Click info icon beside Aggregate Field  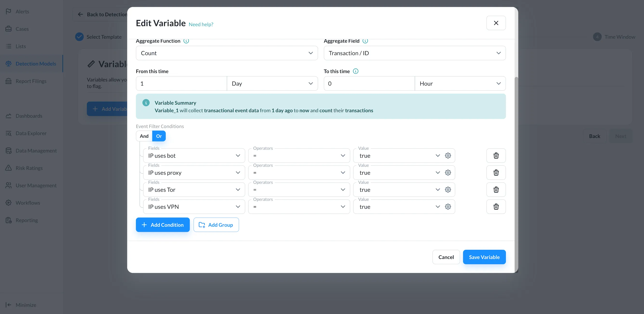click(365, 41)
